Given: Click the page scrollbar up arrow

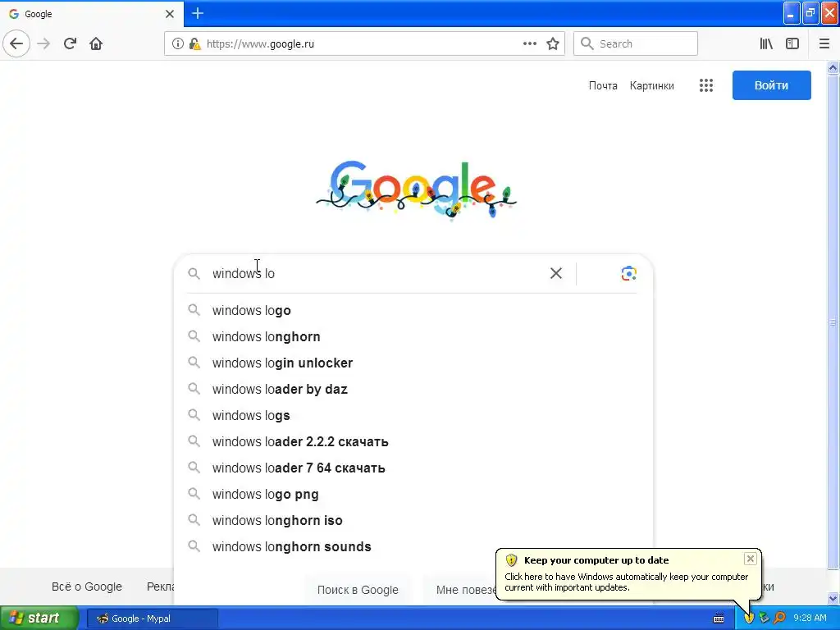Looking at the screenshot, I should [833, 67].
